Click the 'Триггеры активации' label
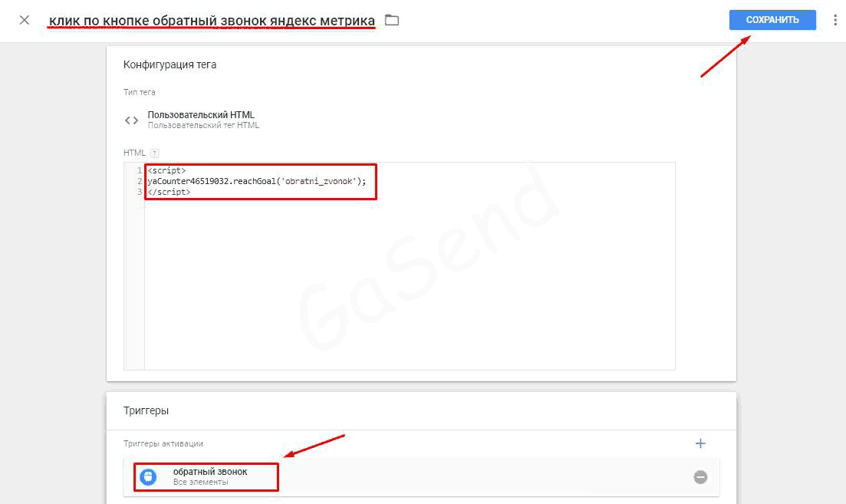The height and width of the screenshot is (504, 846). (163, 443)
